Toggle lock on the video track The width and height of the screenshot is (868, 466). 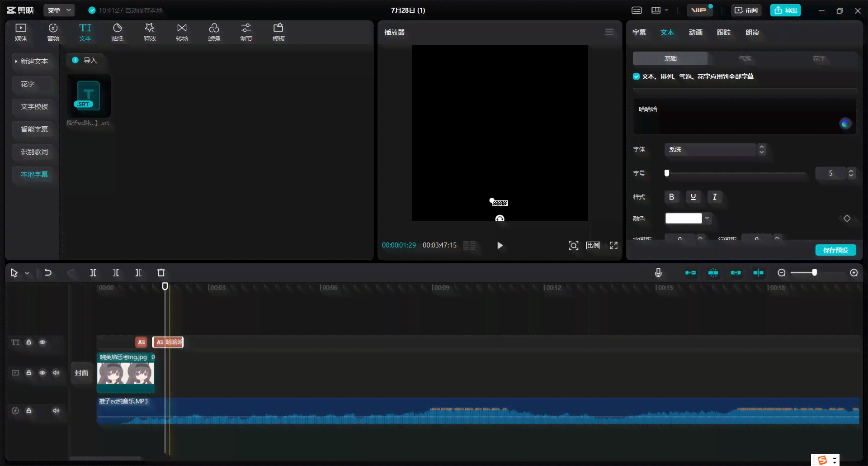pyautogui.click(x=28, y=373)
